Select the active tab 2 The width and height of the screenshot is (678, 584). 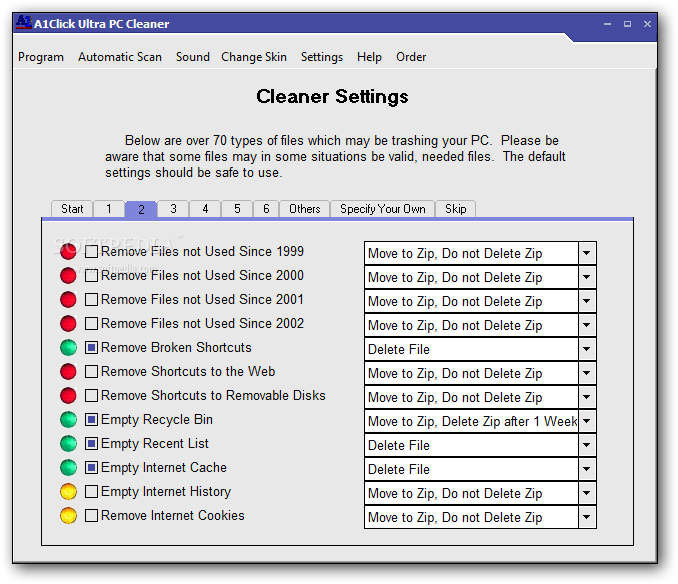[141, 209]
